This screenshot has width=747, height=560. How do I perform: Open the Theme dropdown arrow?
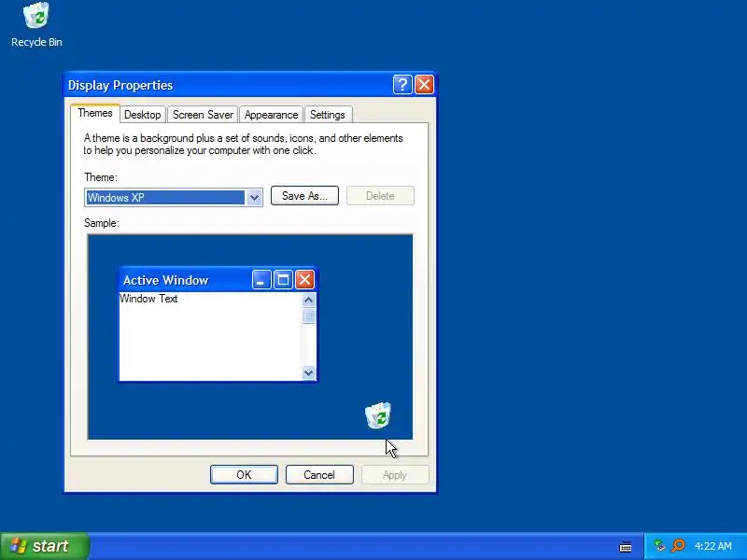[254, 197]
